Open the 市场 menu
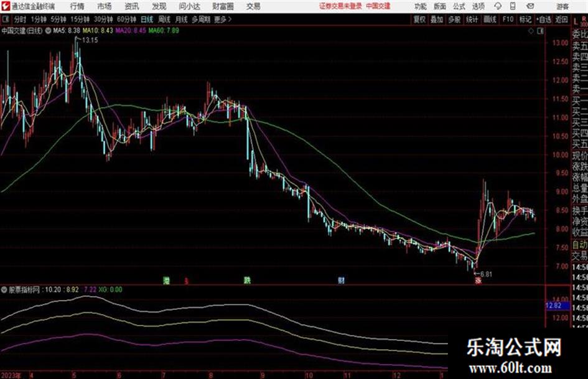 [x=105, y=6]
